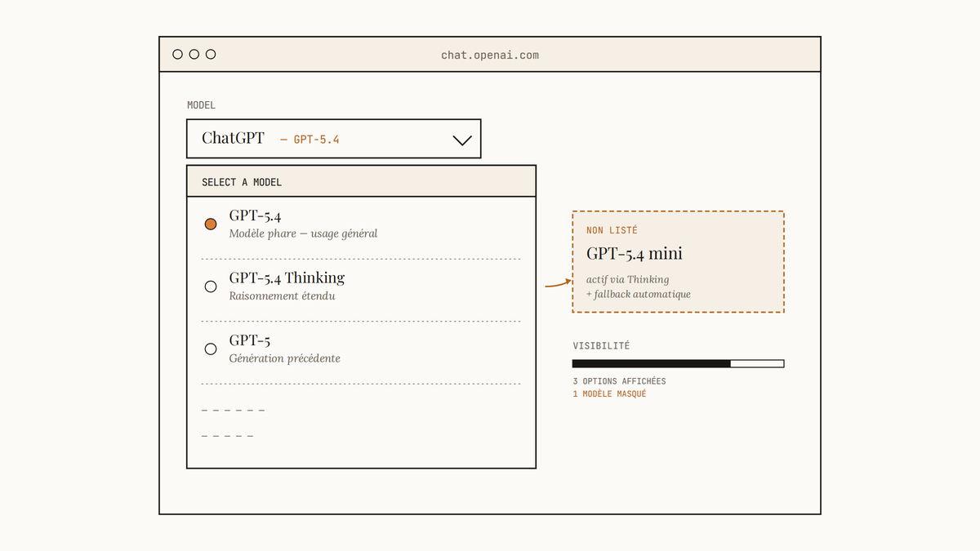
Task: Click the 'GPT-5.4 Thinking' option title
Action: [287, 278]
